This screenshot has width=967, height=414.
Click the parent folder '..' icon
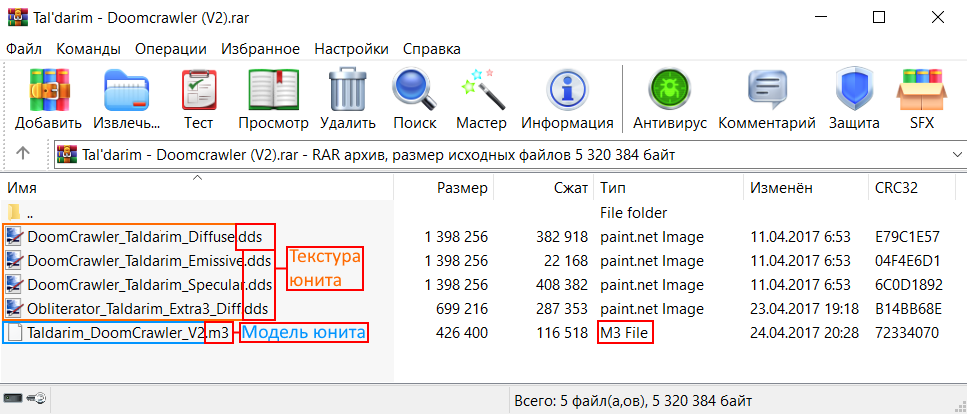click(x=14, y=213)
